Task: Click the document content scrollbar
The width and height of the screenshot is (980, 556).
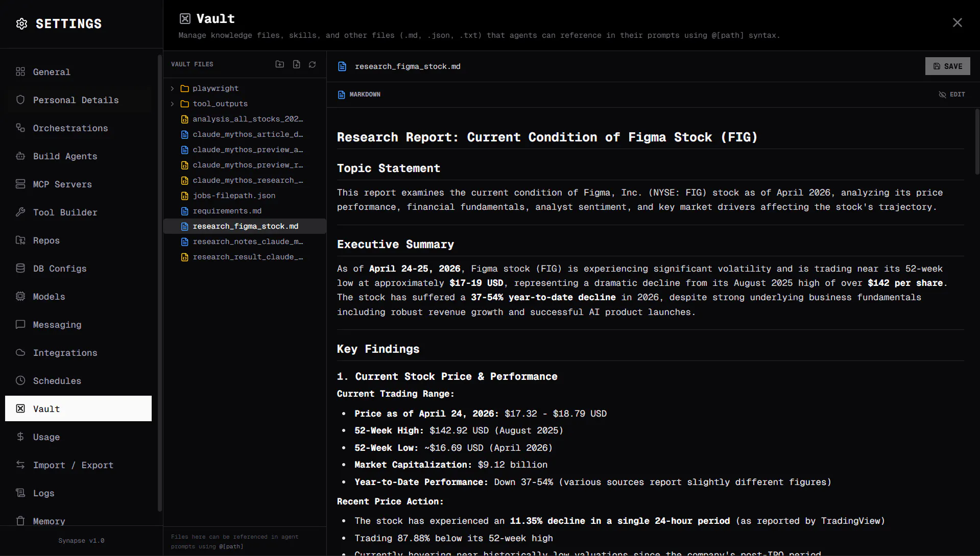Action: pos(977,141)
